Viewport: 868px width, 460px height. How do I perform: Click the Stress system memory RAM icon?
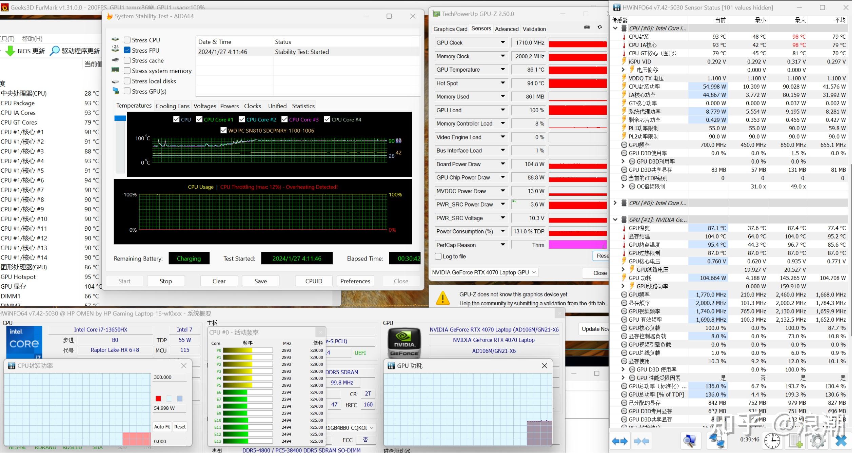click(x=115, y=70)
